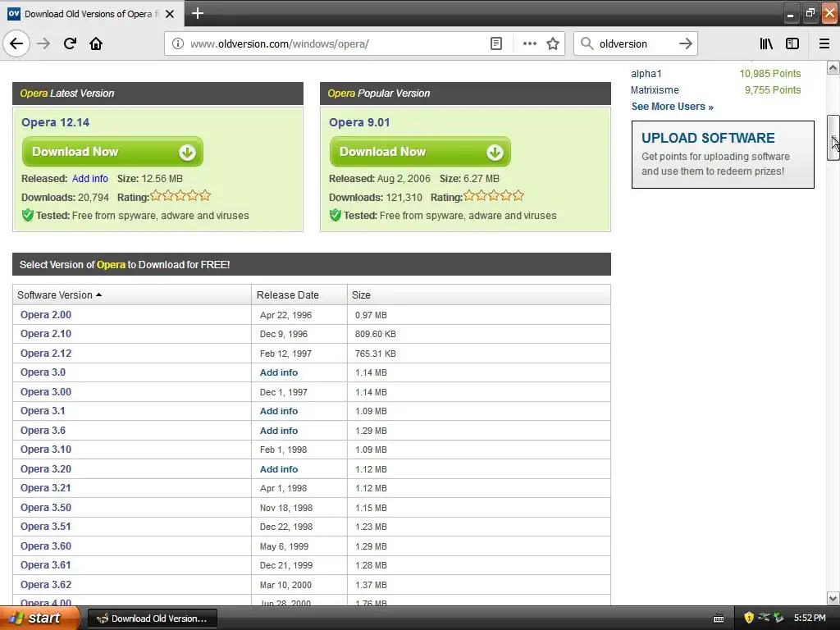Click Add info in Opera 3.20 row
This screenshot has height=630, width=840.
coord(279,468)
